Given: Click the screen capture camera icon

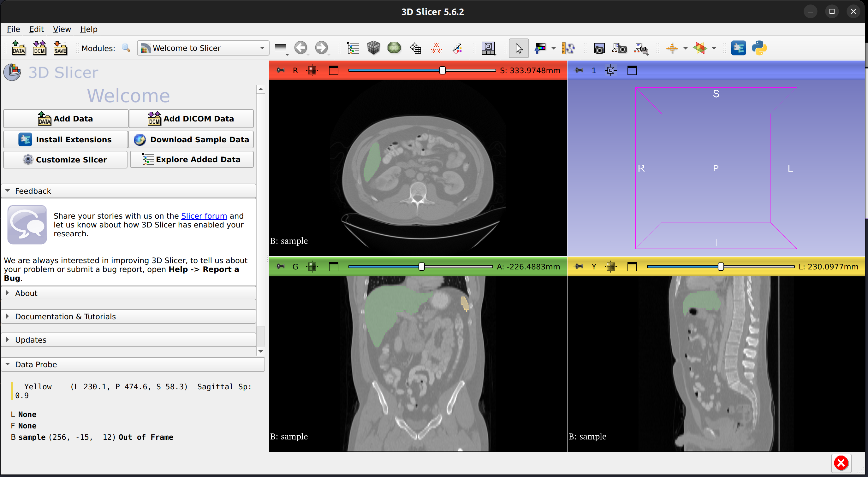Looking at the screenshot, I should point(599,48).
